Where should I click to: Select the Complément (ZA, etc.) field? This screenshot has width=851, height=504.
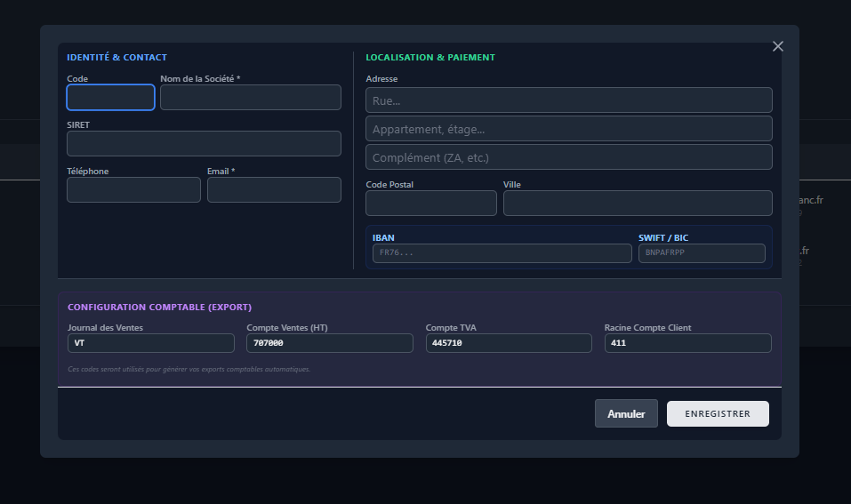(569, 157)
